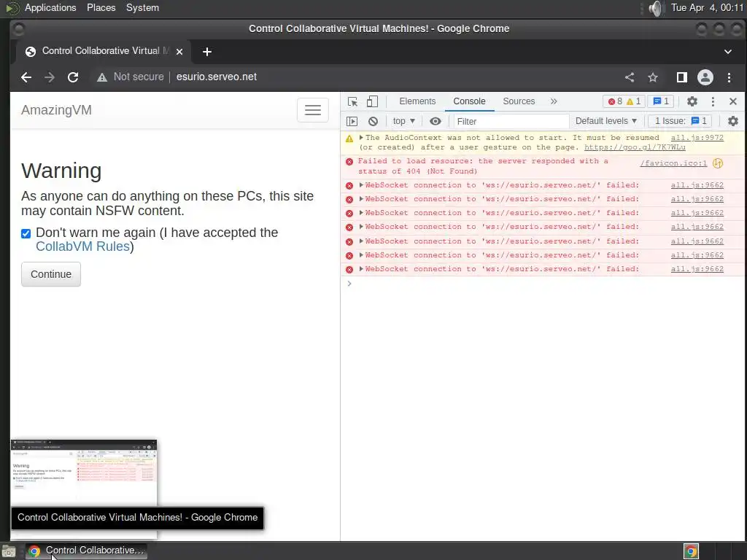Click the show desktop icon in taskbar

click(9, 551)
